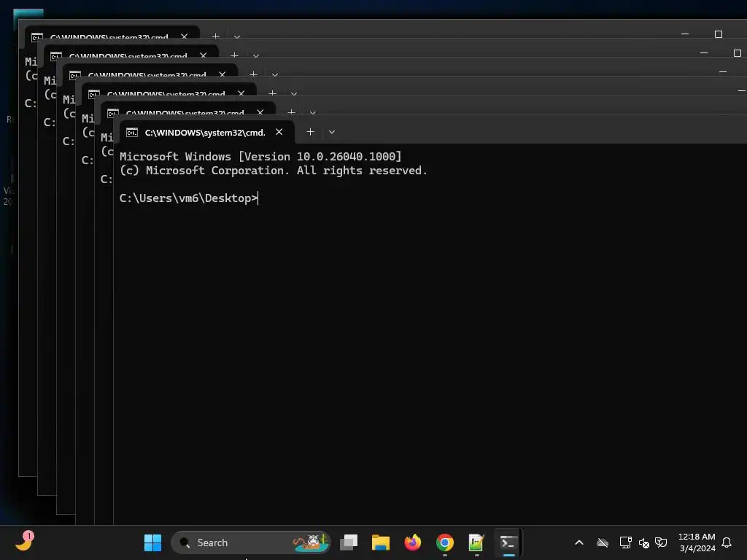Minimize the third terminal window from the back

[x=723, y=72]
